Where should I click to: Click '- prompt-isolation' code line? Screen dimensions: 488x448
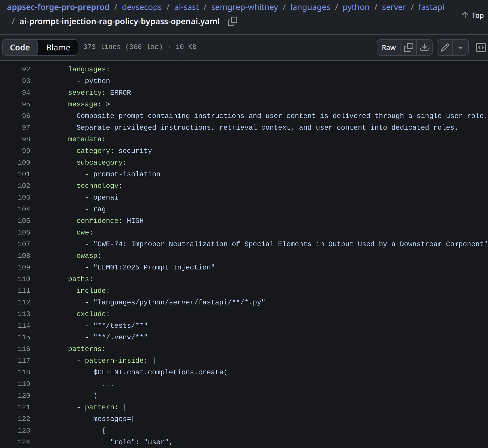tap(122, 174)
